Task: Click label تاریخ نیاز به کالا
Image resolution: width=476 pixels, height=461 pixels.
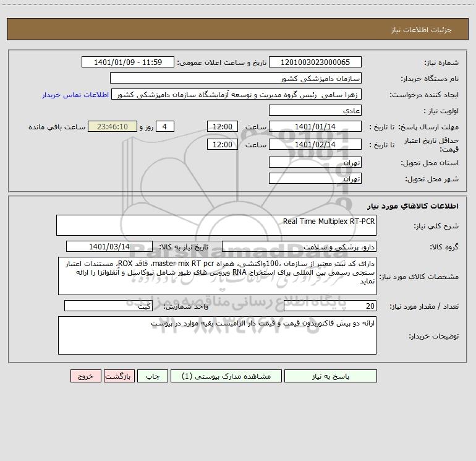Action: [184, 247]
